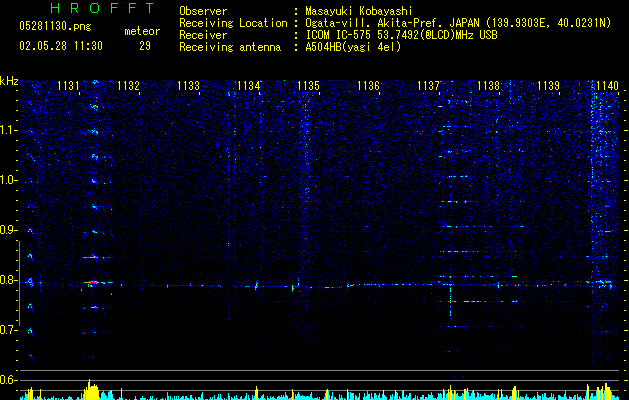This screenshot has height=400, width=629.
Task: Click the 1134 time marker
Action: click(248, 85)
